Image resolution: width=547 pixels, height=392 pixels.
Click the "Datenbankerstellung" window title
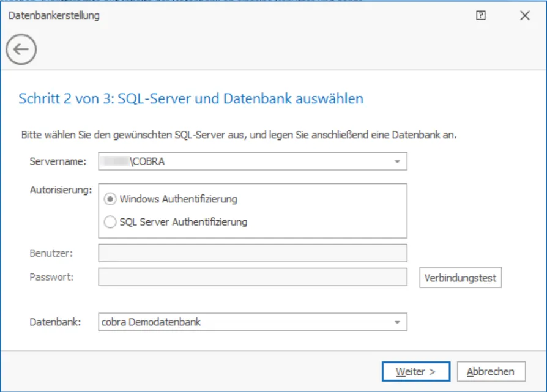(x=54, y=16)
